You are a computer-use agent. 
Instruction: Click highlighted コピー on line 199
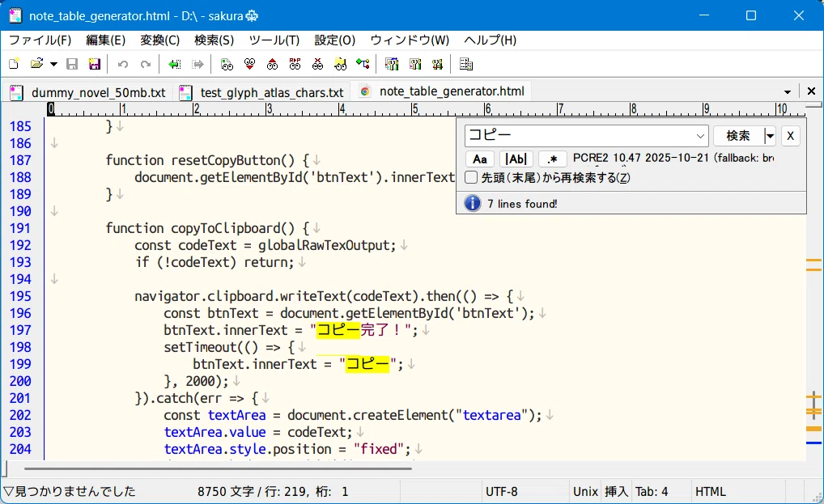[367, 364]
